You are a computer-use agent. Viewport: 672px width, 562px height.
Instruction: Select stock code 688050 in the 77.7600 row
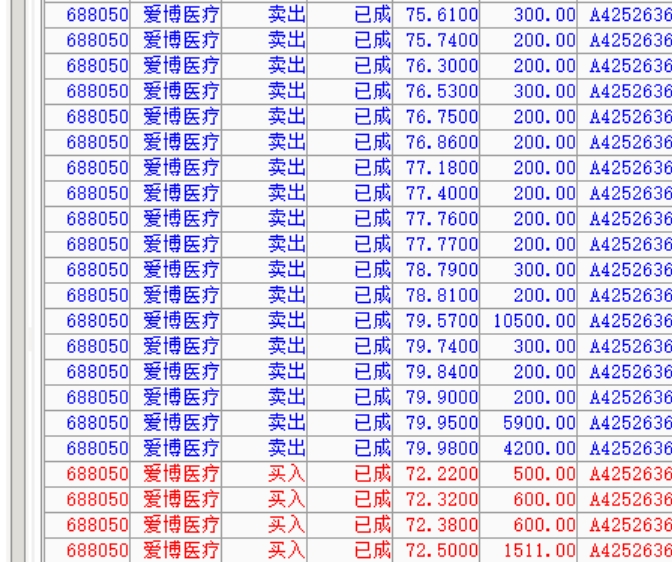(x=97, y=219)
